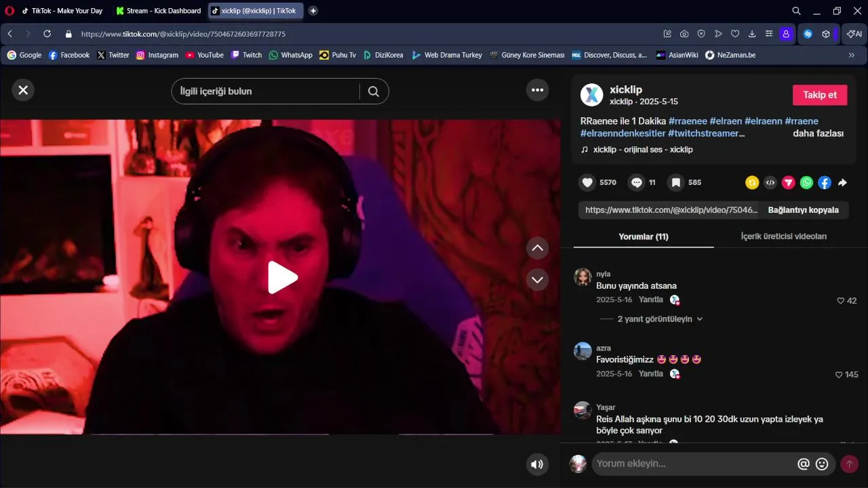This screenshot has height=488, width=868.
Task: Send to friends with the red arrow icon
Action: [x=788, y=182]
